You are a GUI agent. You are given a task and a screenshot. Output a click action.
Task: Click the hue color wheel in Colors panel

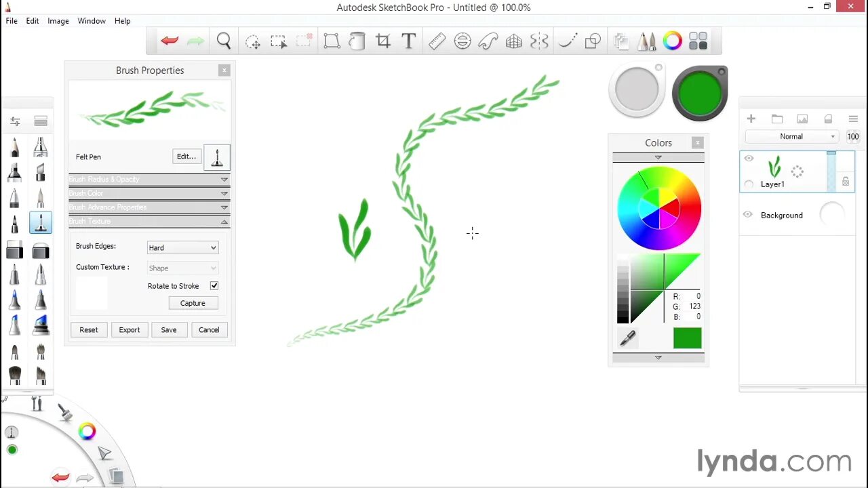click(659, 208)
